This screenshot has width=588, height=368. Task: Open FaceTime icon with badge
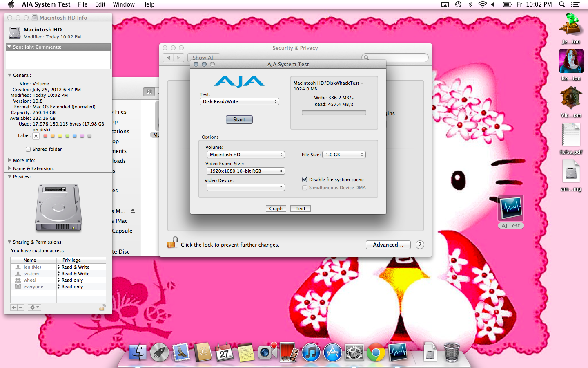pos(267,352)
